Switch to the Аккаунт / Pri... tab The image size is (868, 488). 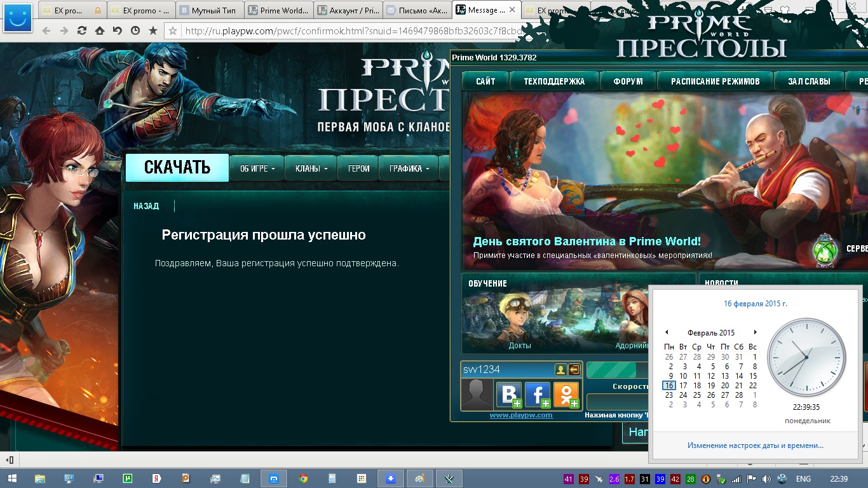coord(348,10)
